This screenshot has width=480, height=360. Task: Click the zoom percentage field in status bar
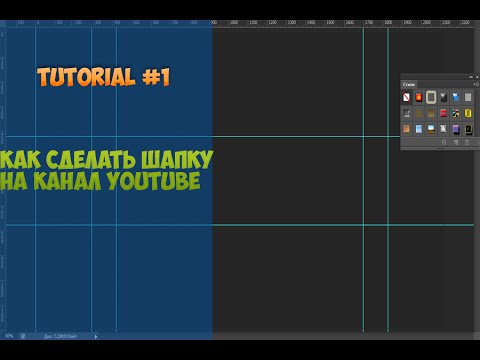[x=9, y=336]
